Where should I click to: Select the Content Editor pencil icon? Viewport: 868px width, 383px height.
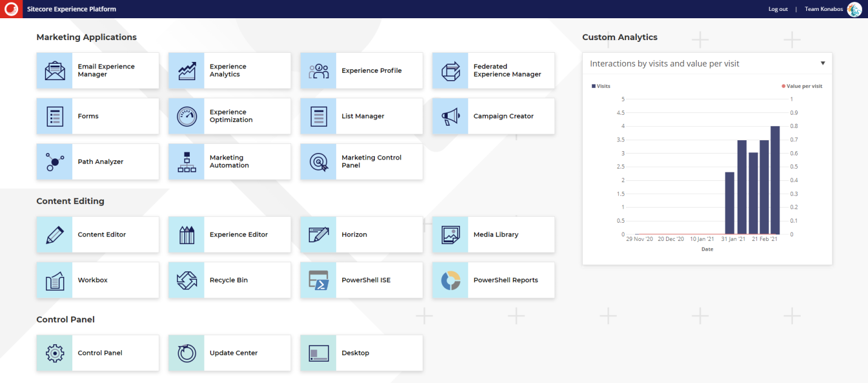pyautogui.click(x=54, y=234)
